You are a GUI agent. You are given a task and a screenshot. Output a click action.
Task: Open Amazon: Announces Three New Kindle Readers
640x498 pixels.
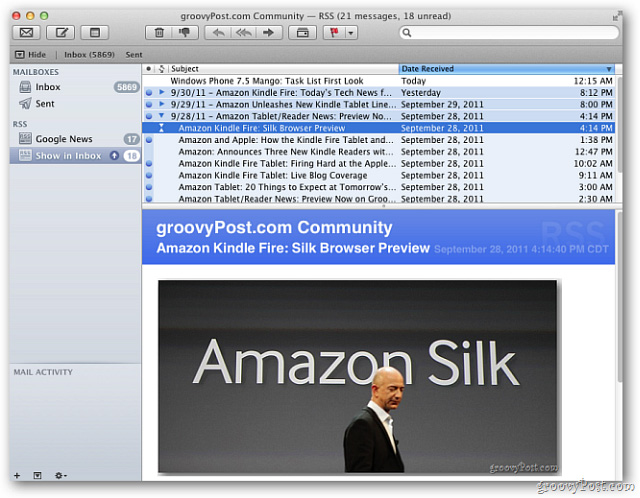(x=378, y=152)
